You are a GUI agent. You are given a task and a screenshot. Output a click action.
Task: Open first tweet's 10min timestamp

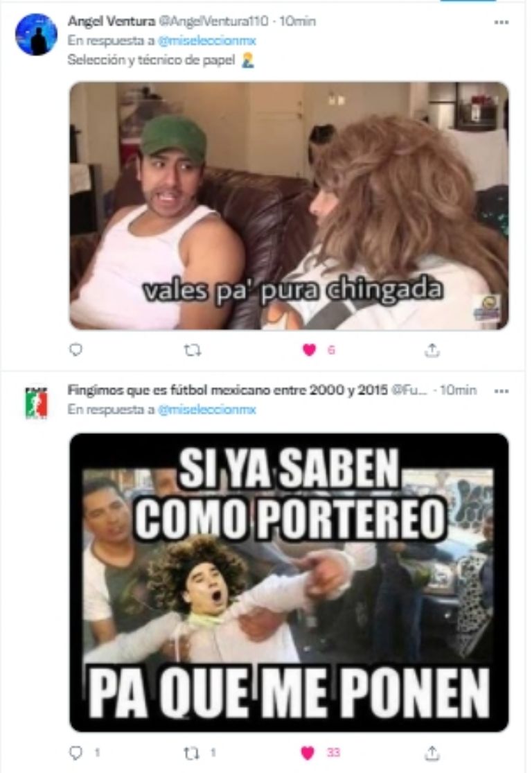(298, 21)
